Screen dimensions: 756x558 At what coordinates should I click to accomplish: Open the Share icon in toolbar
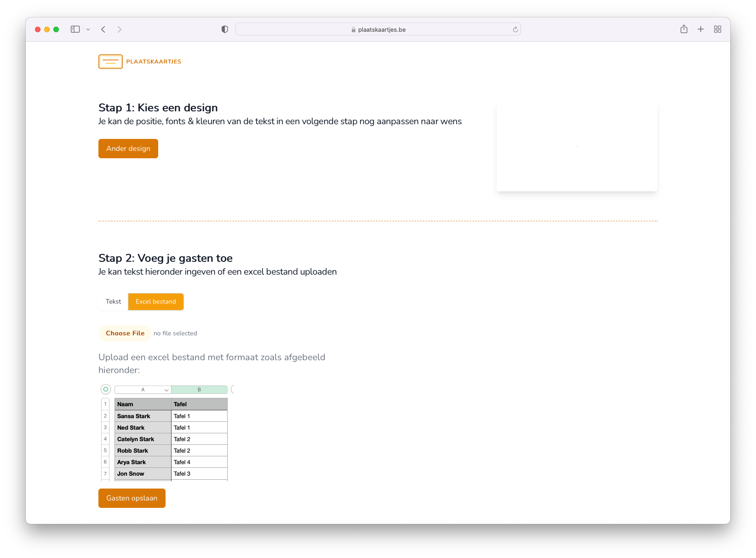[x=684, y=29]
